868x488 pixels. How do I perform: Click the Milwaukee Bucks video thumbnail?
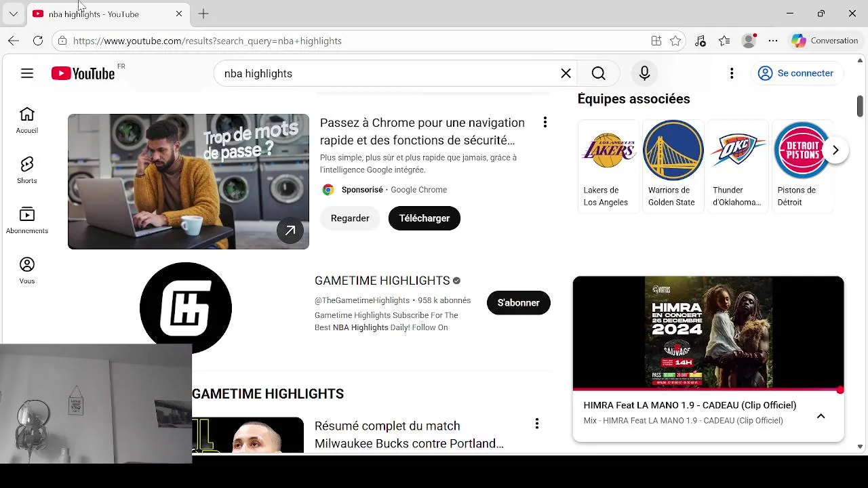coord(248,435)
